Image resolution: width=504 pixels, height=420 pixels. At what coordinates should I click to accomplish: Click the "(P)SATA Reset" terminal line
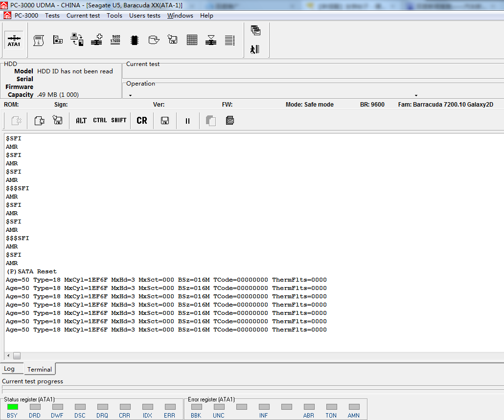[31, 271]
